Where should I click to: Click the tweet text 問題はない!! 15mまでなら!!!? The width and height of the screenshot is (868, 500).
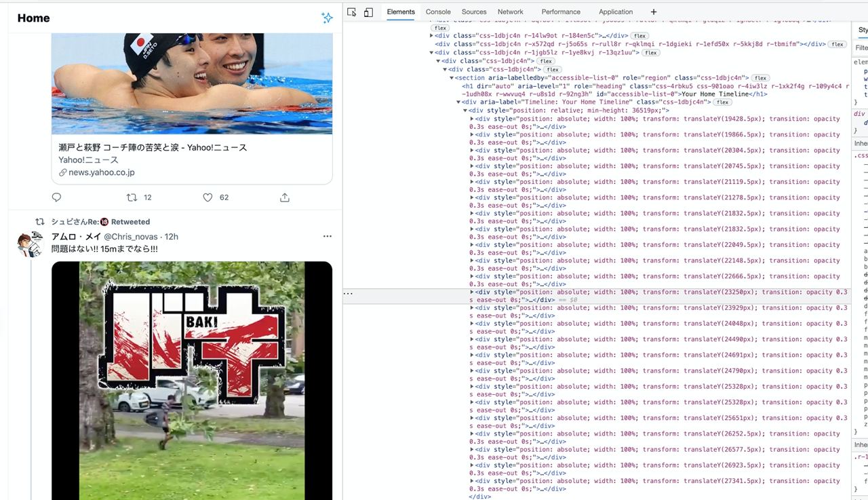[104, 249]
